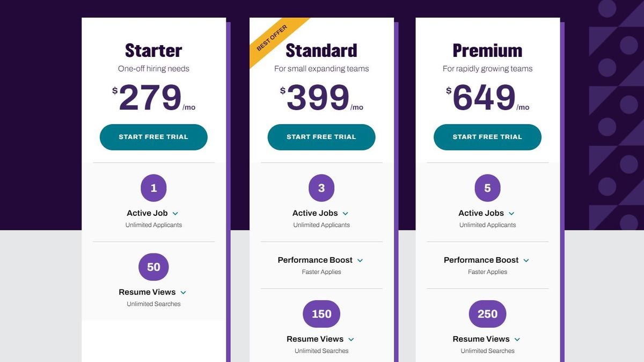Image resolution: width=644 pixels, height=362 pixels.
Task: Click the "1" Active Job badge on Starter
Action: (x=153, y=187)
